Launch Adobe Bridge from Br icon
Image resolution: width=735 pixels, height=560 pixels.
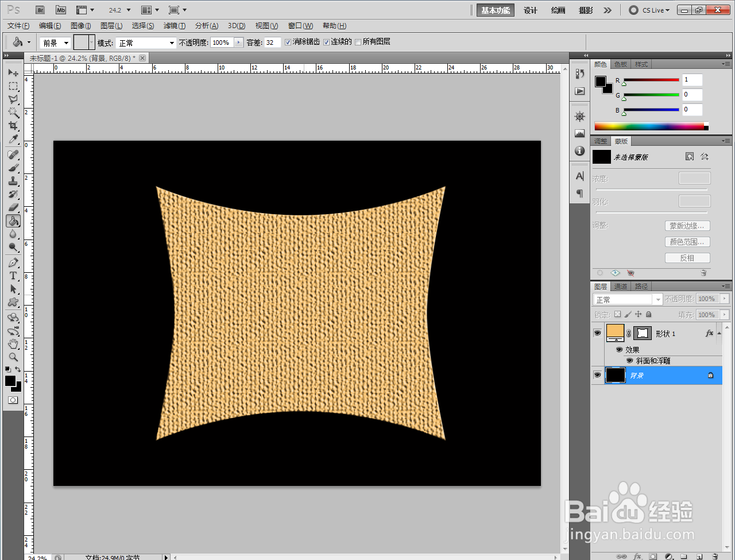[40, 10]
